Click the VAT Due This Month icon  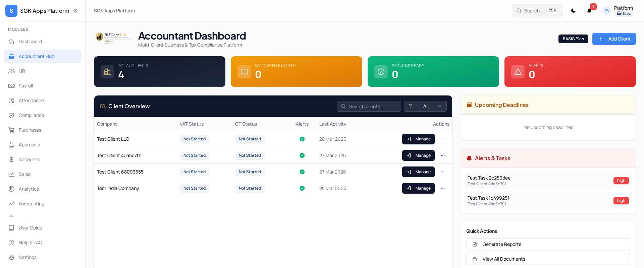(x=244, y=72)
